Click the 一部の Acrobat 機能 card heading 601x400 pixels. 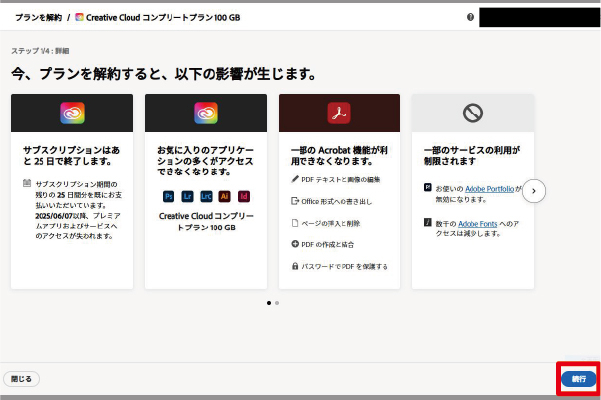coord(339,156)
